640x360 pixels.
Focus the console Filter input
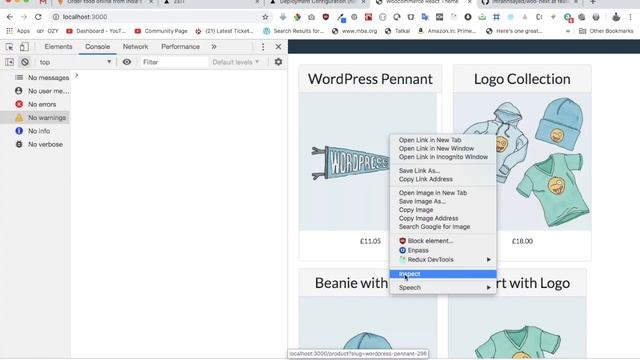pyautogui.click(x=174, y=62)
